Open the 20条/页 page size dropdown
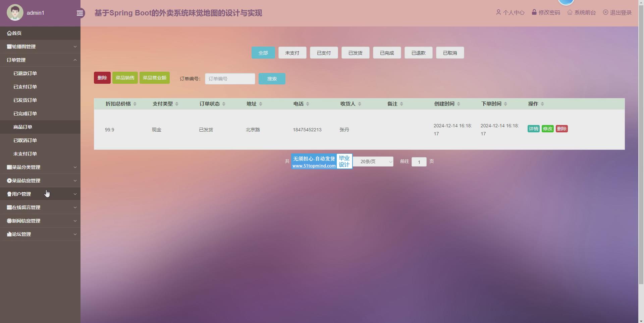Image resolution: width=644 pixels, height=323 pixels. 373,161
